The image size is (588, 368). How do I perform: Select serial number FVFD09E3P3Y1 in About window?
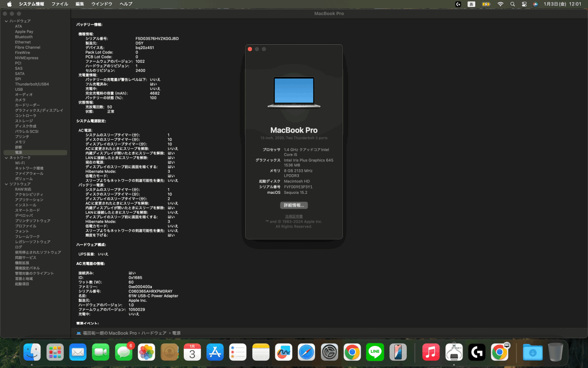pos(298,187)
